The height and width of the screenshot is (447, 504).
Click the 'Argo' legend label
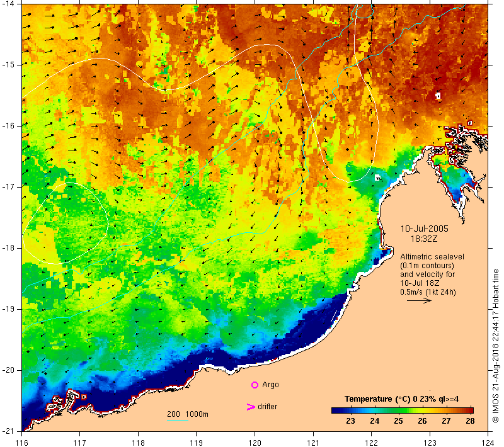point(270,385)
